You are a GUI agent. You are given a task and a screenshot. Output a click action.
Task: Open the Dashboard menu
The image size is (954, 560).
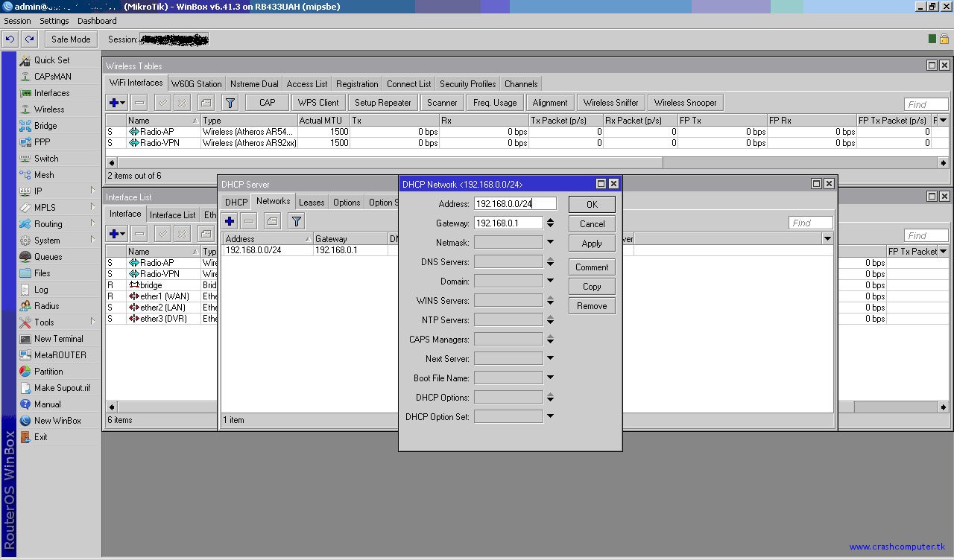coord(97,21)
